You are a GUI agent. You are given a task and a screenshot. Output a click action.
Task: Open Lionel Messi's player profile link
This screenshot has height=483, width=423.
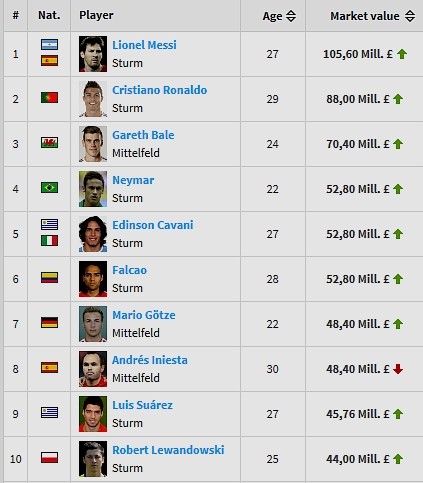[x=144, y=45]
